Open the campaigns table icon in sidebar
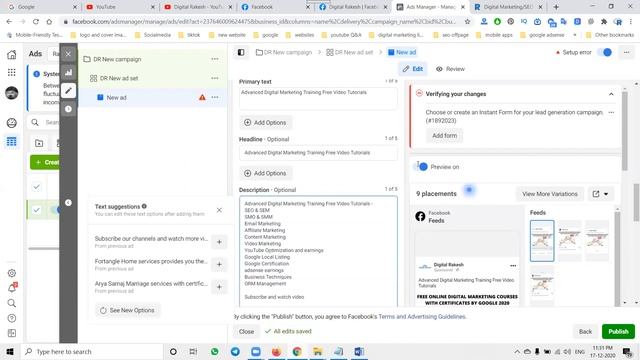Screen dimensions: 640x360 click(x=12, y=142)
